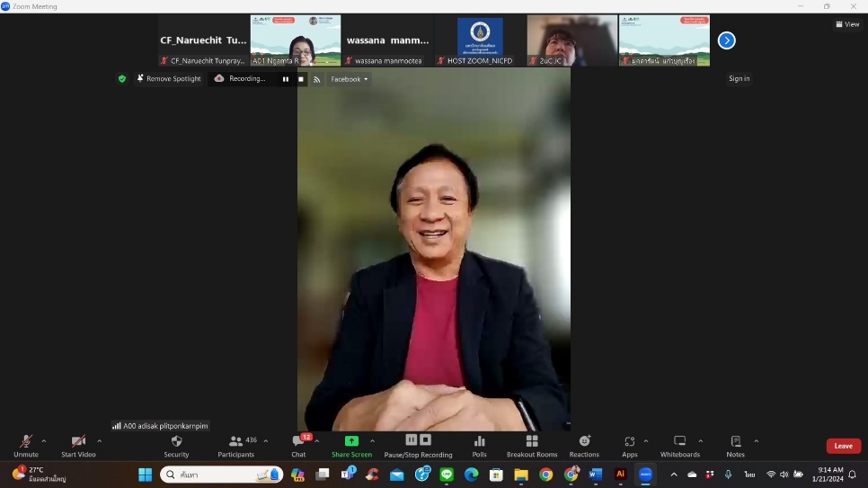Open Adobe Illustrator from taskbar
868x488 pixels.
pos(621,475)
